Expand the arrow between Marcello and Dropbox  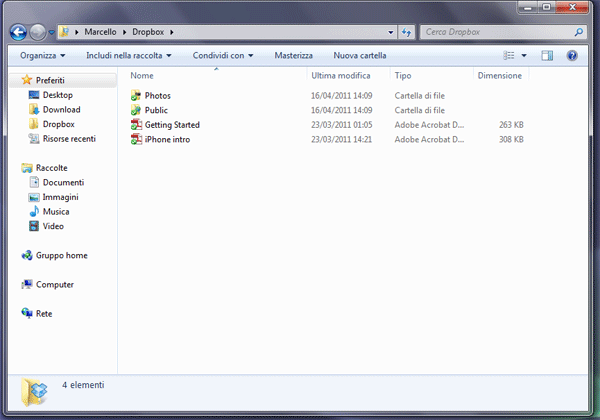click(x=124, y=32)
